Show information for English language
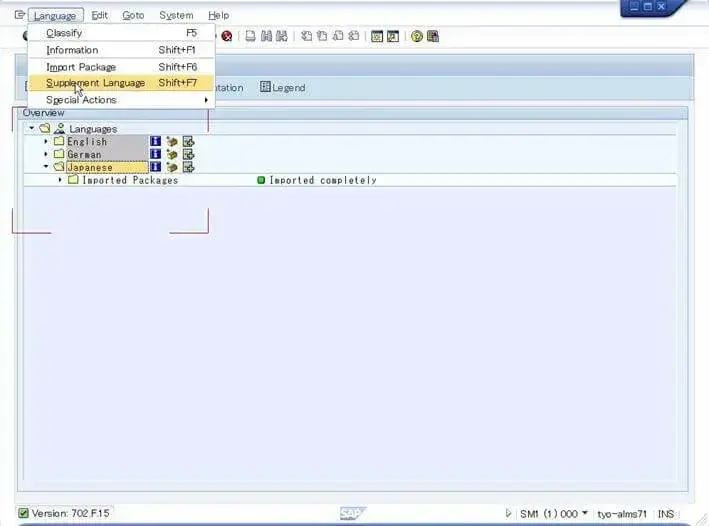This screenshot has height=526, width=709. [x=155, y=142]
